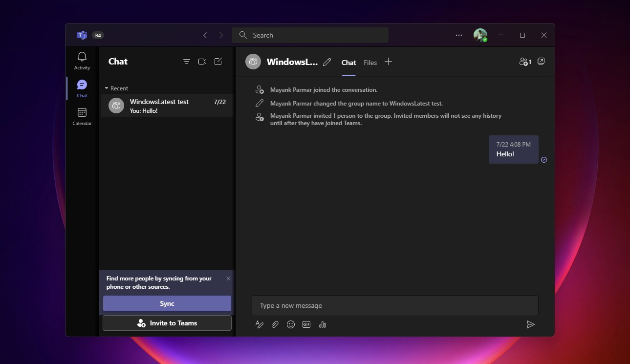
Task: Select the Hello! message bubble
Action: click(514, 150)
